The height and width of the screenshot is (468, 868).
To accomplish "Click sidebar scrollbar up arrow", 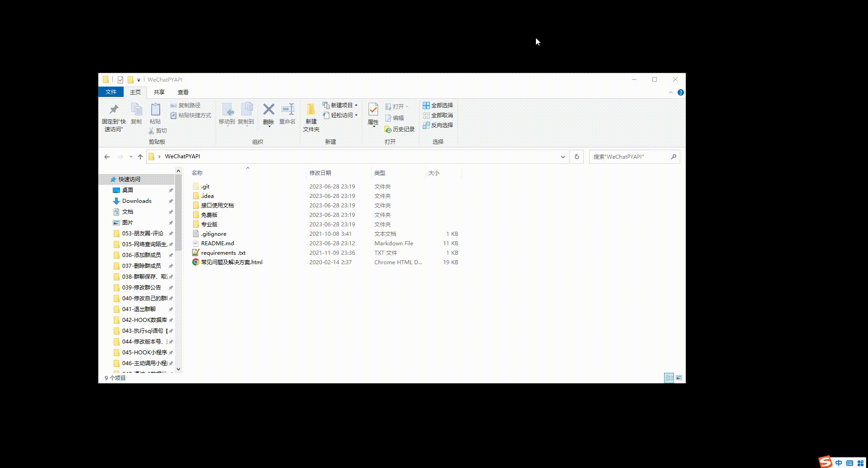I will tap(178, 171).
